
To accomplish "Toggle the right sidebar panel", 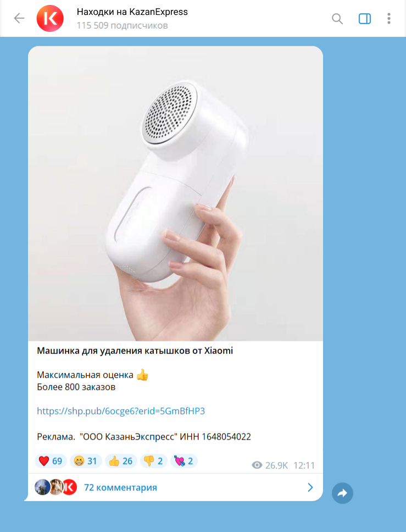I will click(x=365, y=18).
